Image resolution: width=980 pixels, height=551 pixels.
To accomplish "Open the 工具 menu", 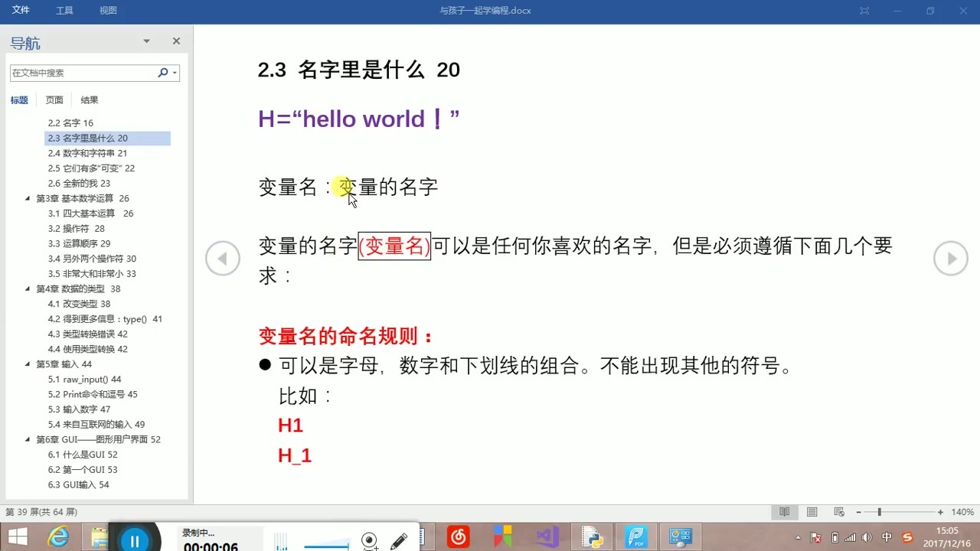I will coord(64,11).
